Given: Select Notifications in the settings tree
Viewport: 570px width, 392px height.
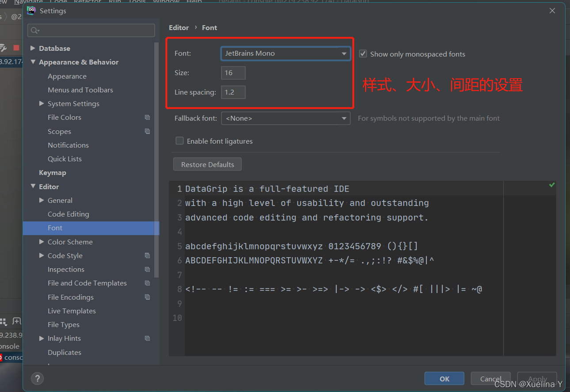Looking at the screenshot, I should 68,145.
